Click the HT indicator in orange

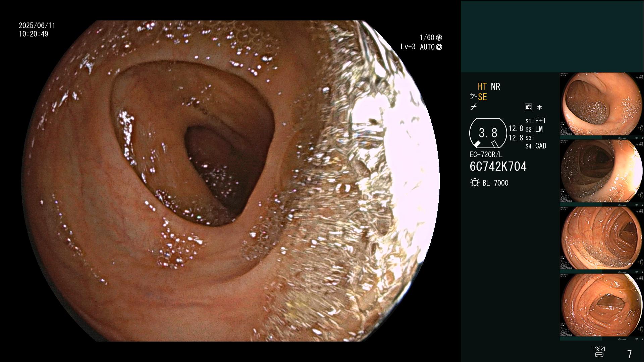(482, 86)
